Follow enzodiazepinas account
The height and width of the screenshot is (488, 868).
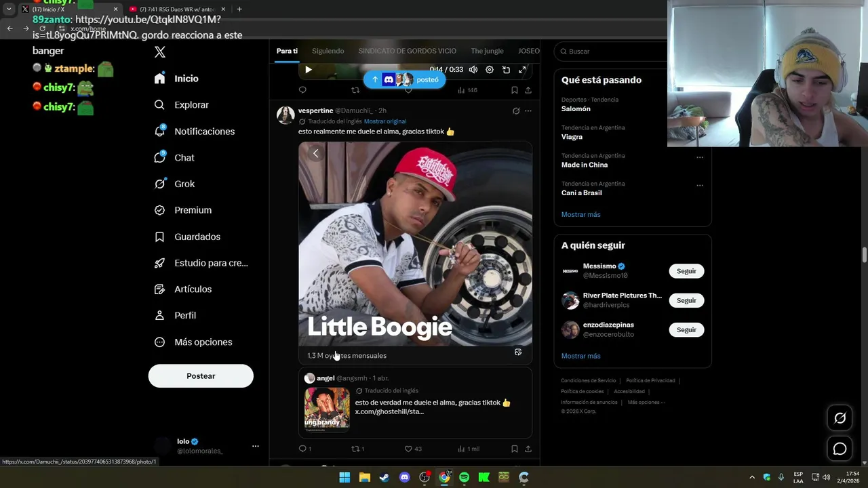click(686, 330)
